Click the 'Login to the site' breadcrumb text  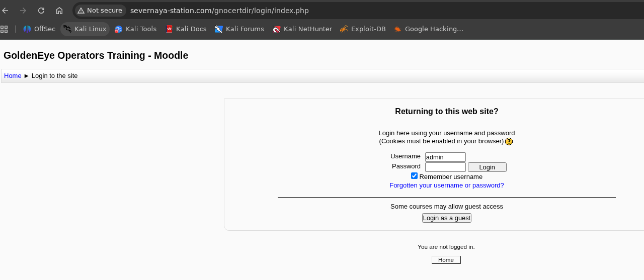[x=54, y=76]
